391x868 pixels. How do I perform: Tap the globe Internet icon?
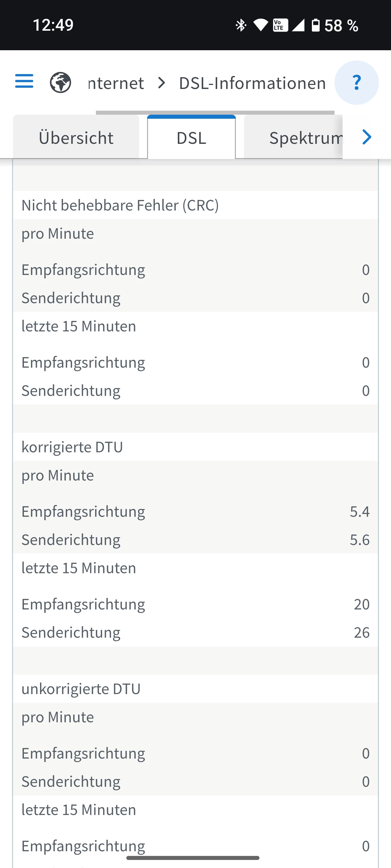[61, 82]
